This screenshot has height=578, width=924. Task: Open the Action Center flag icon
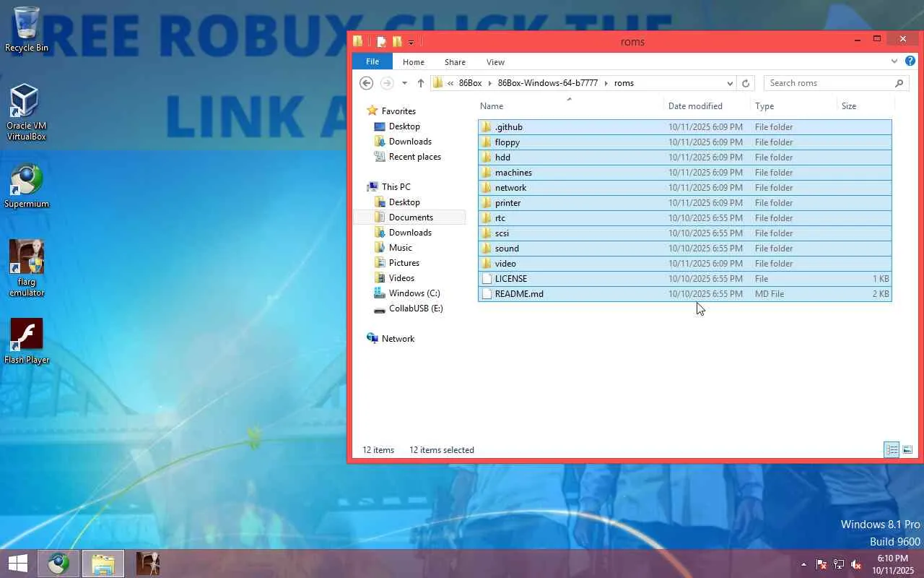coord(821,564)
